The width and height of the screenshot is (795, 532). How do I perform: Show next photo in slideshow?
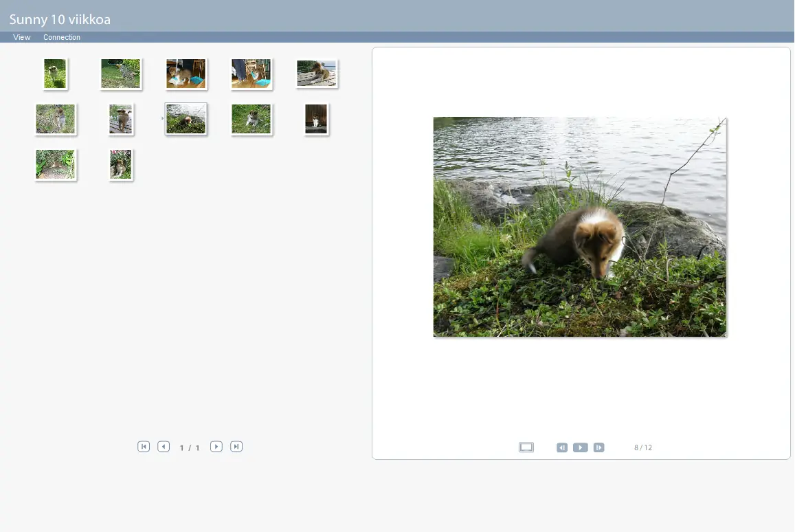click(598, 447)
